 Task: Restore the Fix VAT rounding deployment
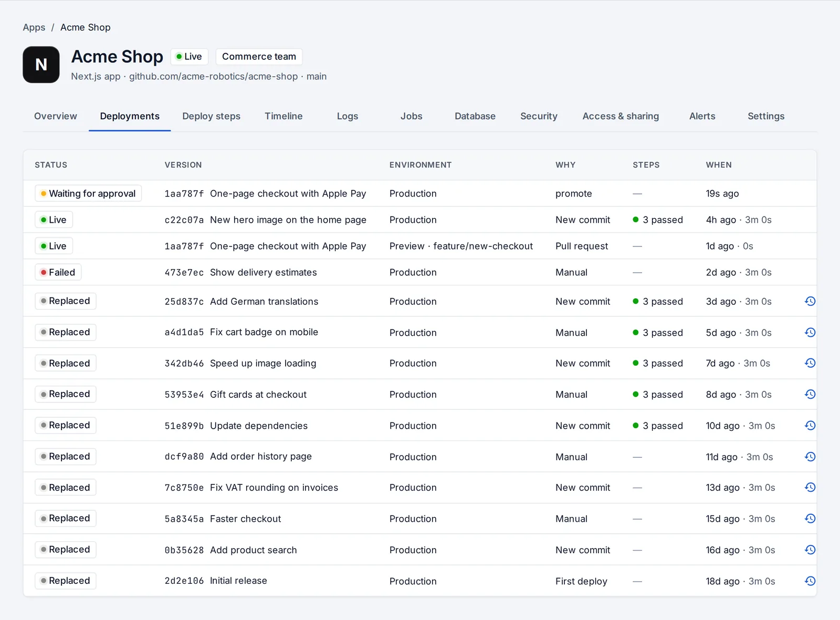pyautogui.click(x=810, y=488)
